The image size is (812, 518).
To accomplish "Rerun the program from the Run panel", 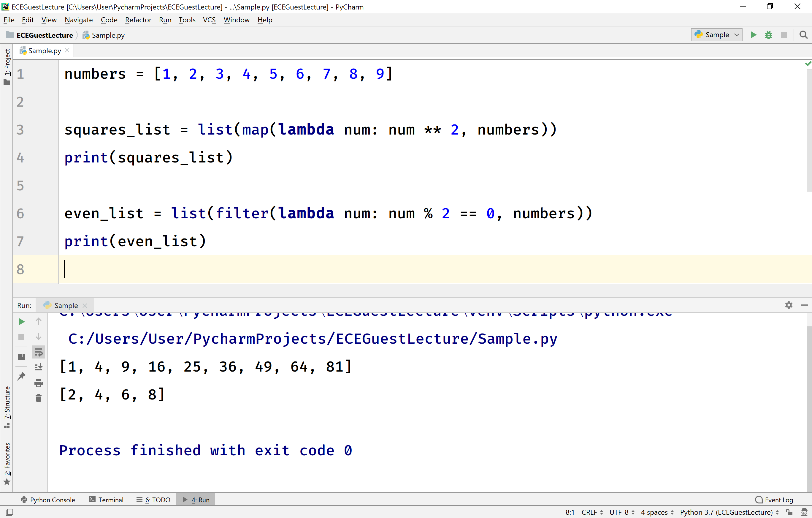I will [21, 322].
